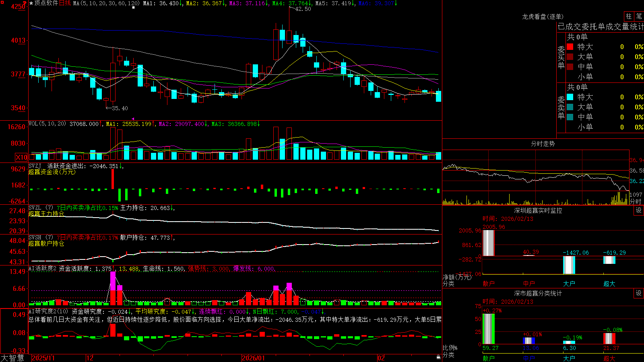This screenshot has width=644, height=362.
Task: Click the lock icon at timeline end
Action: tap(438, 357)
